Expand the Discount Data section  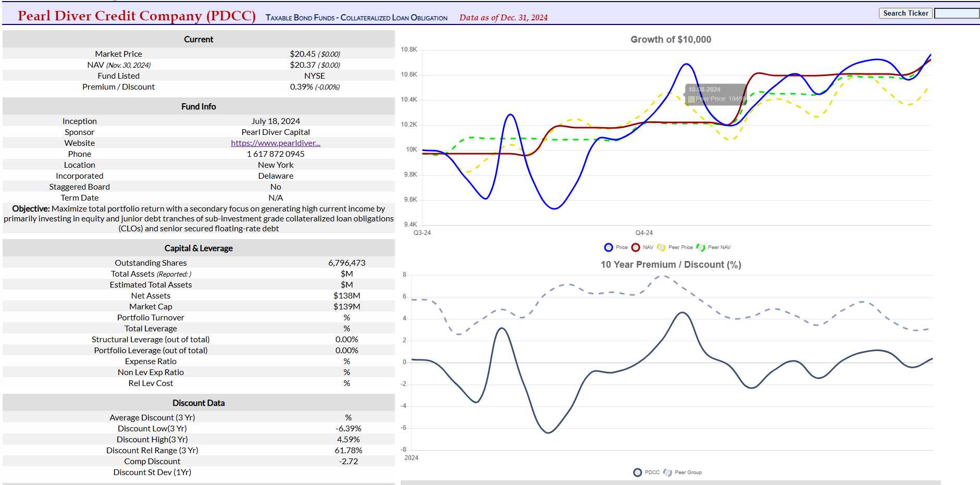click(199, 403)
